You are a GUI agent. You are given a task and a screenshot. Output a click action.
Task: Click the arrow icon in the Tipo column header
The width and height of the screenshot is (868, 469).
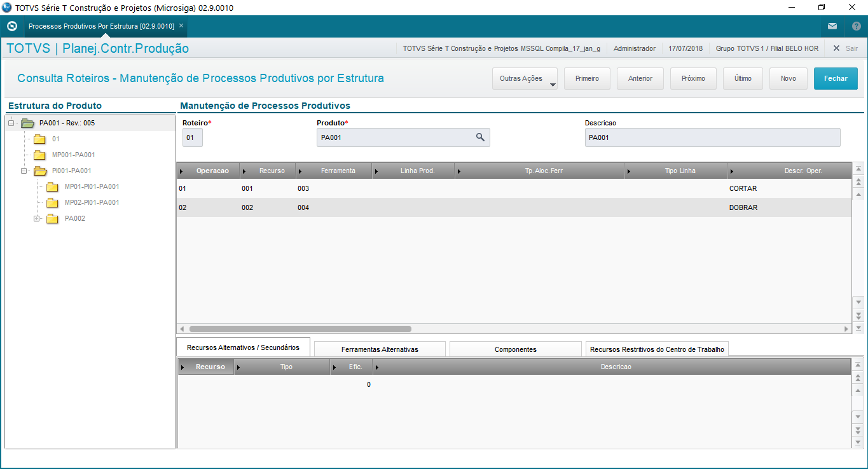pos(239,367)
